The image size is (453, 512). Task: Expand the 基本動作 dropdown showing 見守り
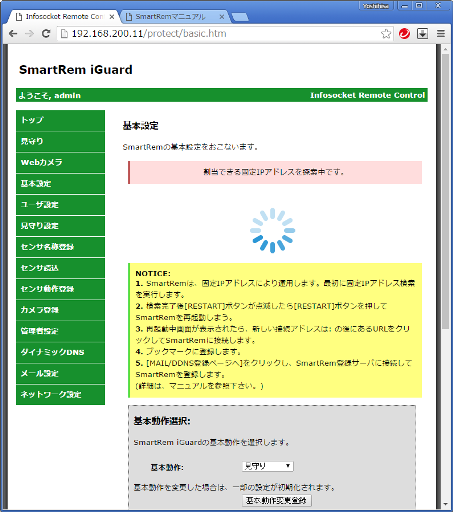268,466
